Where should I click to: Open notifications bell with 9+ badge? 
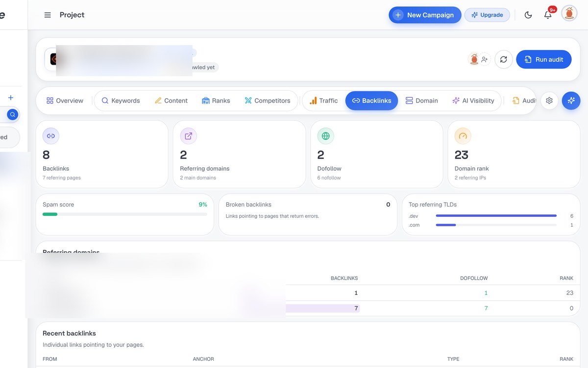coord(548,15)
